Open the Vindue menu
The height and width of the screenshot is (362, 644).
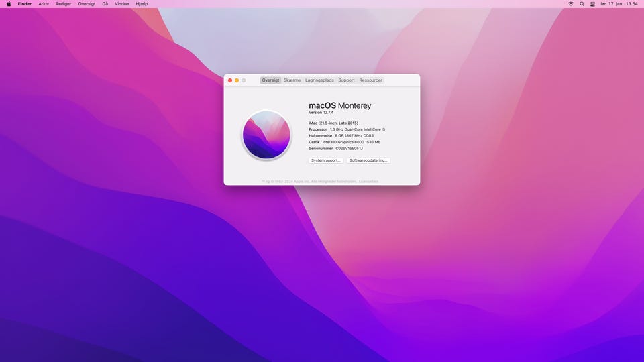tap(121, 4)
